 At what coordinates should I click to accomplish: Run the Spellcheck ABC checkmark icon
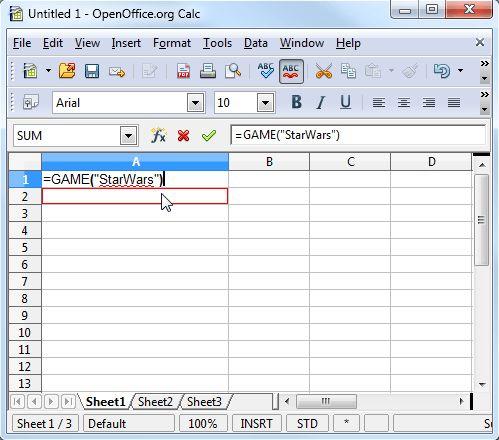coord(266,71)
